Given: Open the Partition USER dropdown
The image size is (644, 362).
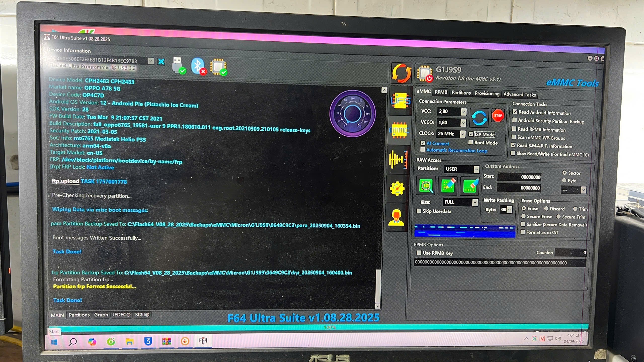Looking at the screenshot, I should point(476,169).
